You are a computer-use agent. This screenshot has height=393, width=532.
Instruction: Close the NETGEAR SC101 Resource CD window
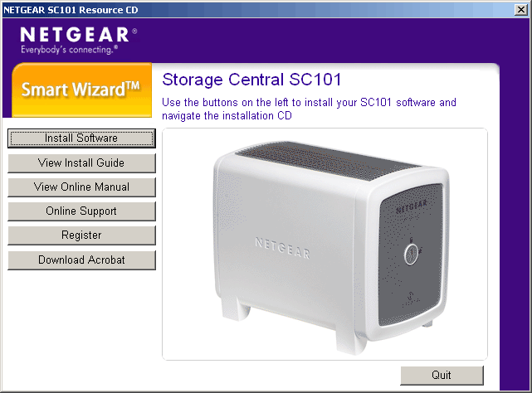(x=521, y=9)
